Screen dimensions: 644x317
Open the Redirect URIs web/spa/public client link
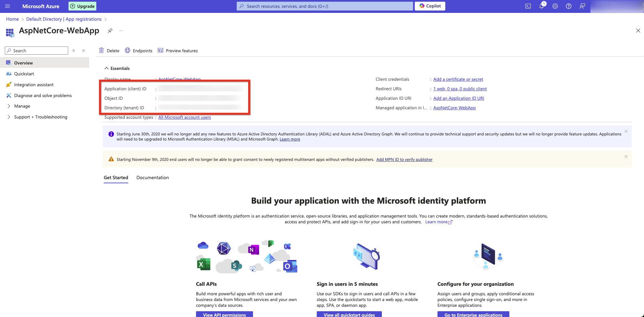pos(460,89)
